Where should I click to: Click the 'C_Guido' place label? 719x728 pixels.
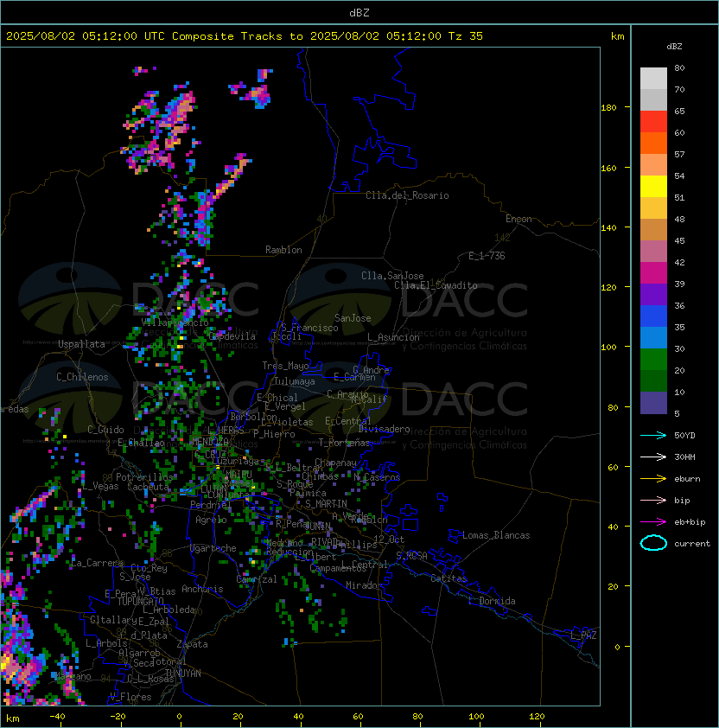click(x=105, y=430)
